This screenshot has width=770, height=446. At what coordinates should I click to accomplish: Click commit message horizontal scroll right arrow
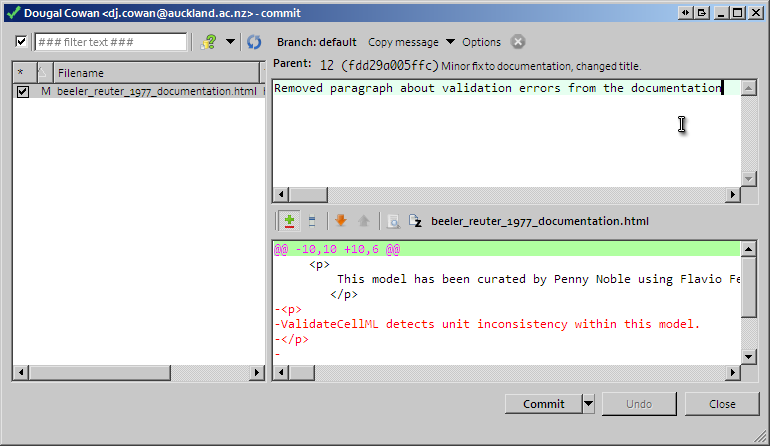(x=733, y=195)
